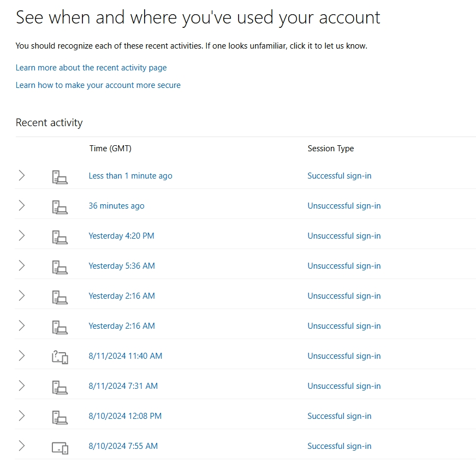Viewport: 476px width, 474px height.
Task: Select the mobile device icon beside '8/10/2024 7:55 AM'
Action: (x=60, y=446)
